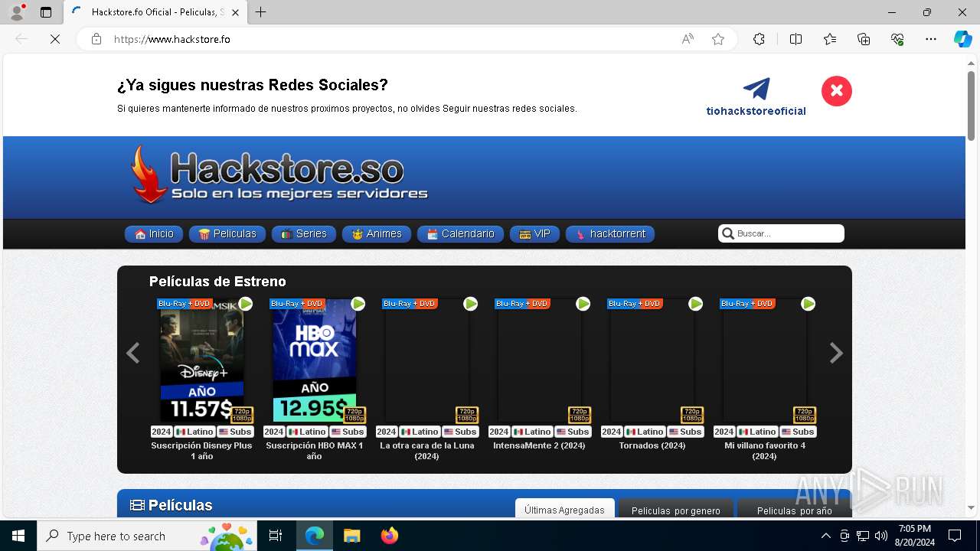Viewport: 980px width, 551px height.
Task: Click play icon on Mi villano favorito card
Action: click(x=808, y=304)
